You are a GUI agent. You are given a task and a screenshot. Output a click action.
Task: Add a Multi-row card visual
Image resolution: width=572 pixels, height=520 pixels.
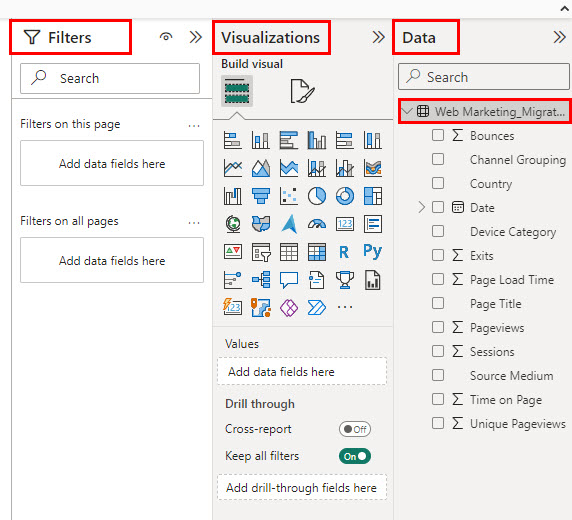(372, 224)
